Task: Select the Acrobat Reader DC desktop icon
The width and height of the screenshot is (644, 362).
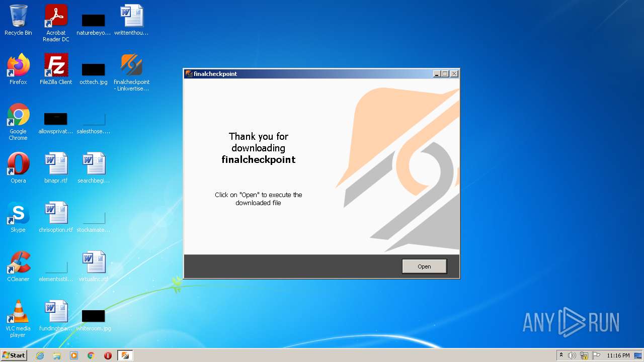Action: coord(56,23)
